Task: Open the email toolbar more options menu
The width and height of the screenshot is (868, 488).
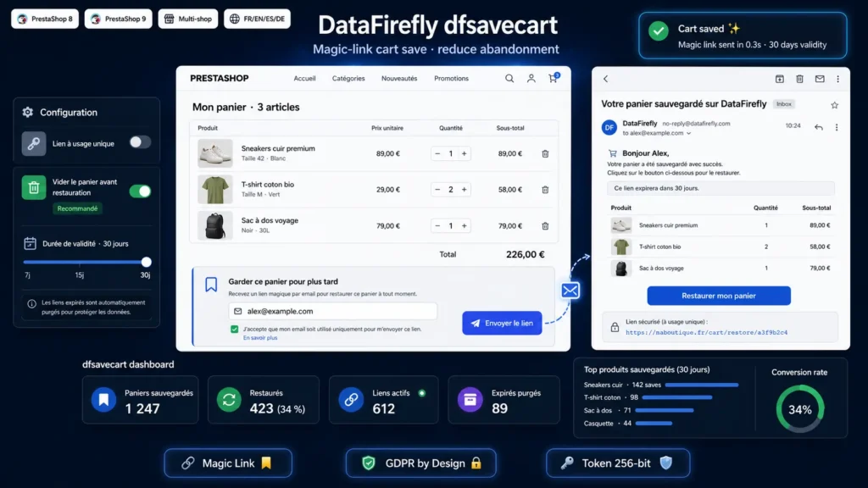Action: pos(838,79)
